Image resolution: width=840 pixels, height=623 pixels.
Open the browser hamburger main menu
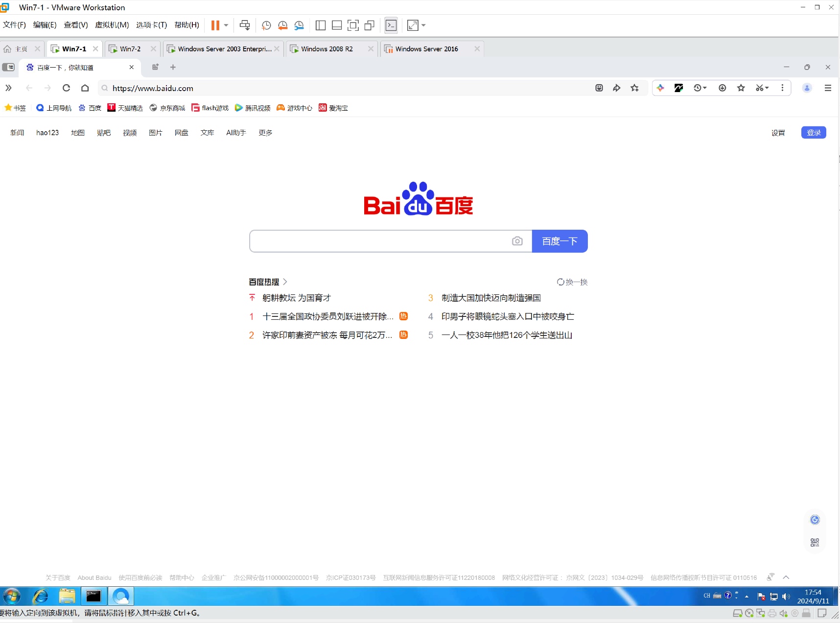[828, 88]
